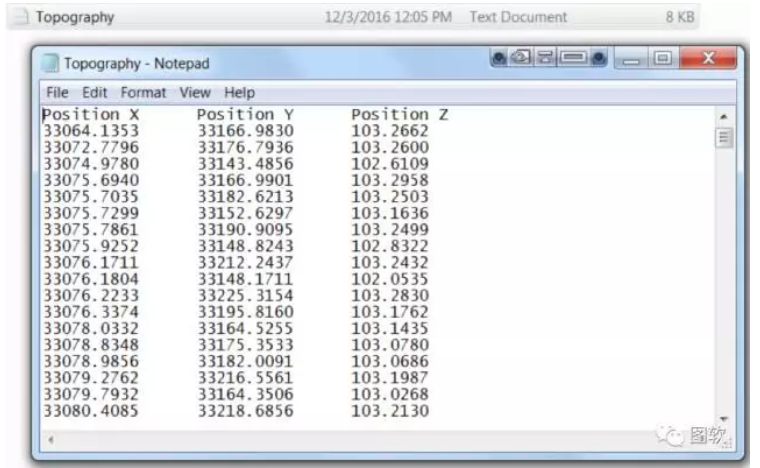Select the Topography file in Explorer list
The image size is (760, 468).
click(352, 17)
